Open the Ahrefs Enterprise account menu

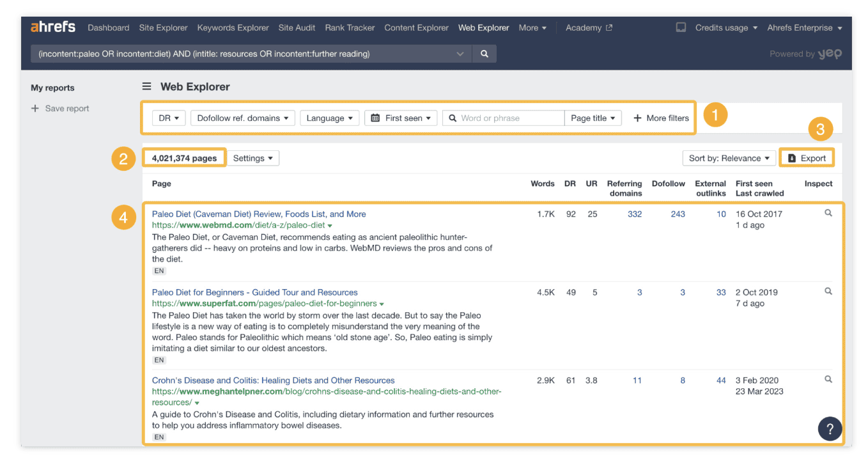[x=805, y=27]
